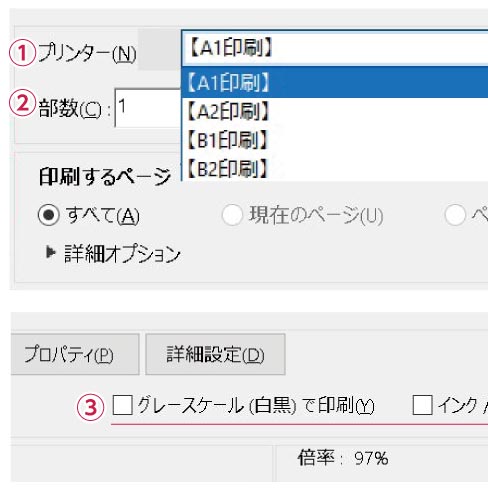Select 【B2印刷】 in printer list
Viewport: 488px width, 488px height.
335,168
